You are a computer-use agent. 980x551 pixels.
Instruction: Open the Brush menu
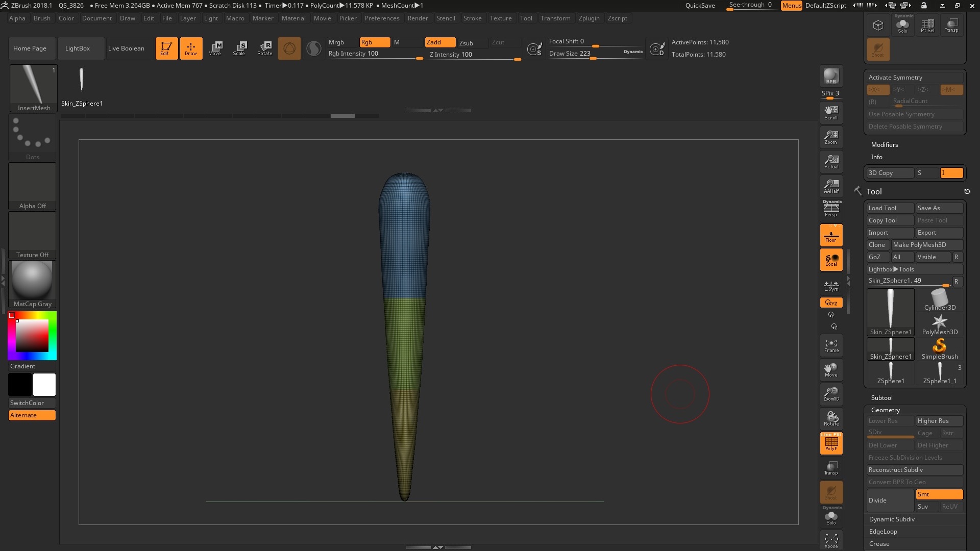pos(42,18)
